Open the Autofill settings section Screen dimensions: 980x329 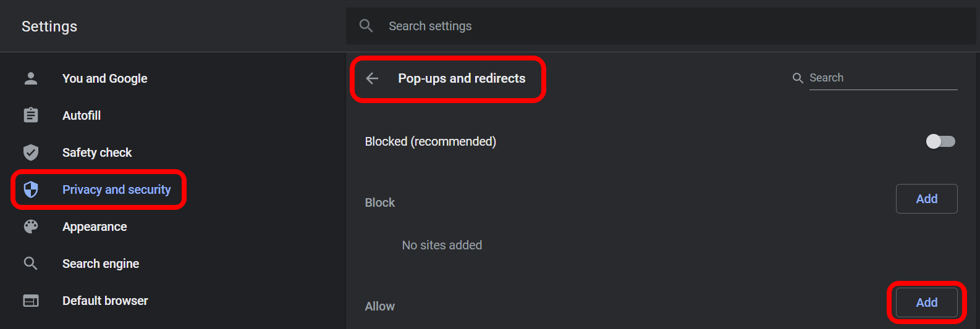[x=82, y=115]
